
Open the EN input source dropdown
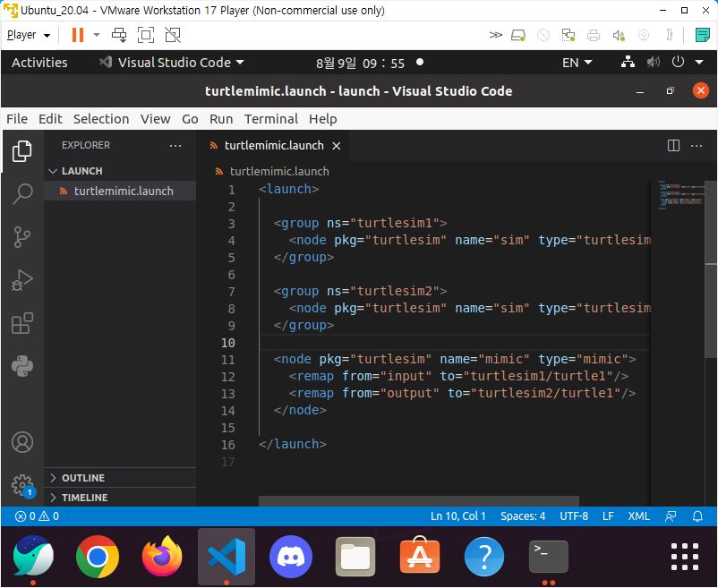pyautogui.click(x=577, y=63)
